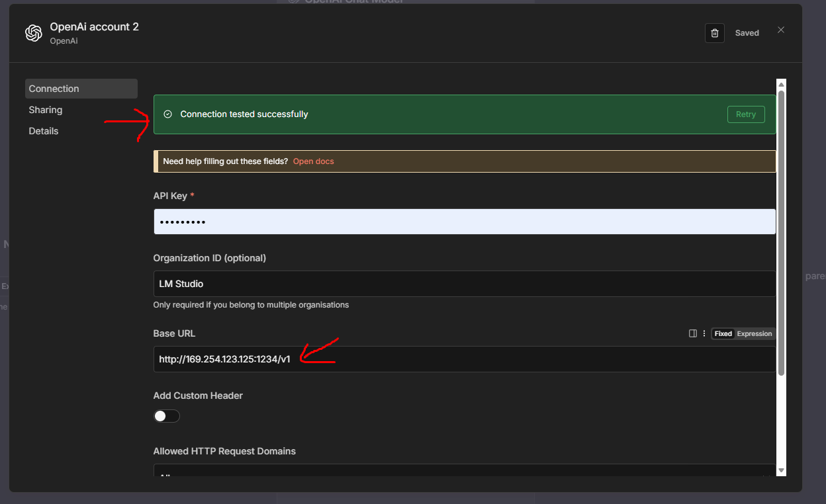Go to the Details tab
This screenshot has height=504, width=826.
pyautogui.click(x=44, y=131)
